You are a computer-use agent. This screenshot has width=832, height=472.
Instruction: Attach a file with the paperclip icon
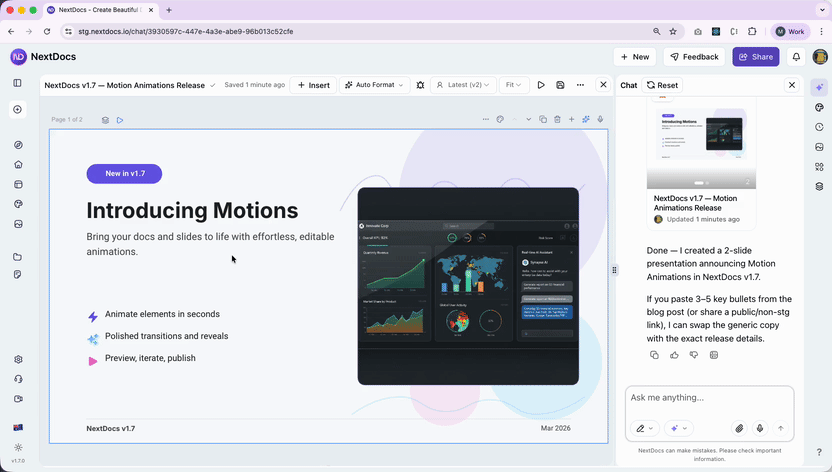click(739, 428)
